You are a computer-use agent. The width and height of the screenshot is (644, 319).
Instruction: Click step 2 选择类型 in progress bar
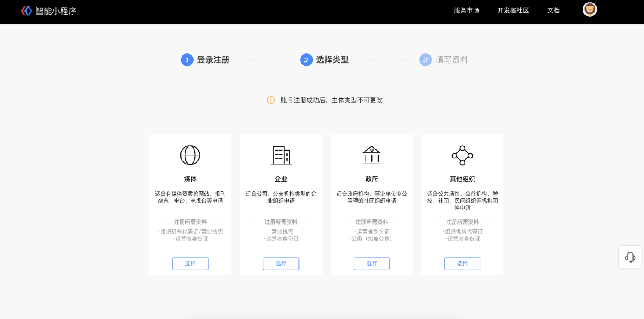point(325,60)
